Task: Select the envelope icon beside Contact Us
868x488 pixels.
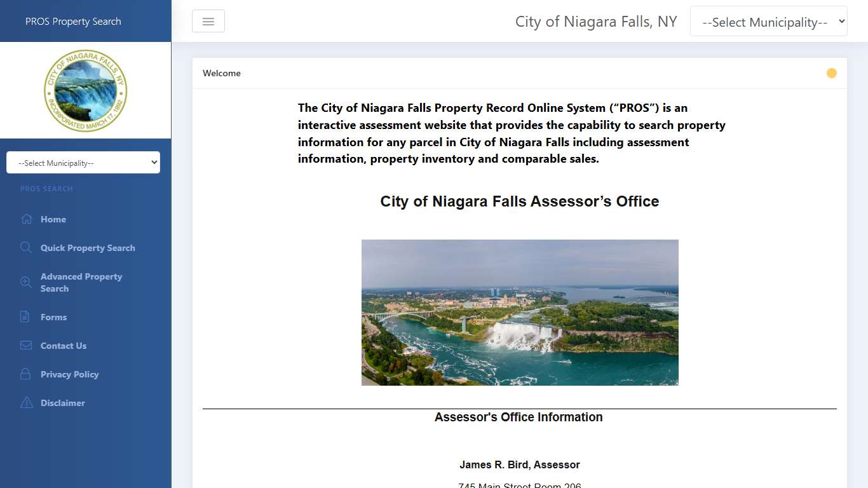Action: (26, 345)
